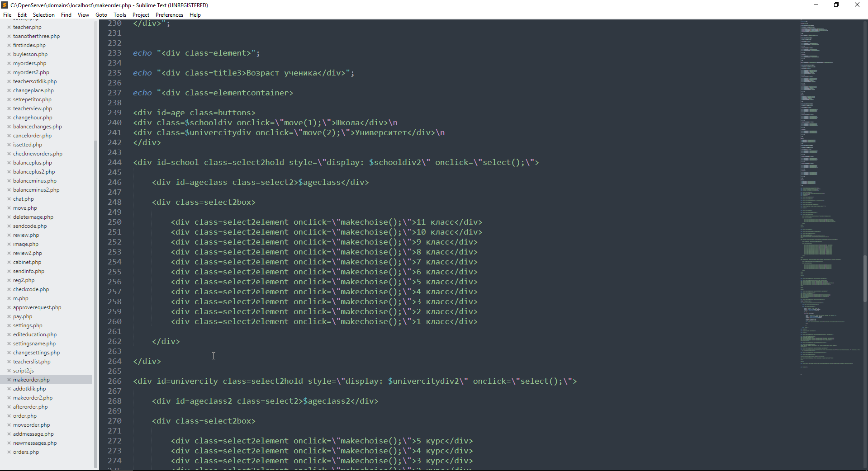Switch to cabinet.php

[27, 262]
